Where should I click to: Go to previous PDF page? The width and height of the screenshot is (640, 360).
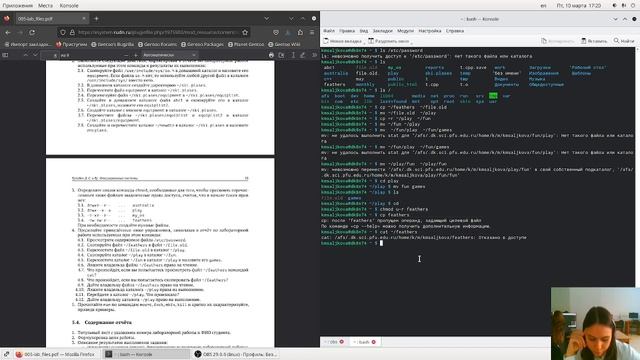click(25, 55)
